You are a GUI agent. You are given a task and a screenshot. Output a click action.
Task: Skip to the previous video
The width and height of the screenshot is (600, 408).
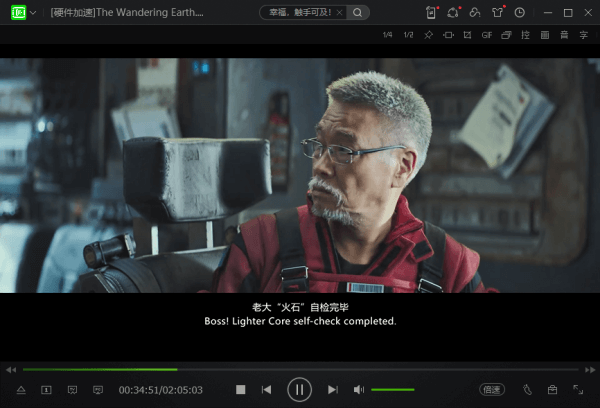tap(266, 390)
